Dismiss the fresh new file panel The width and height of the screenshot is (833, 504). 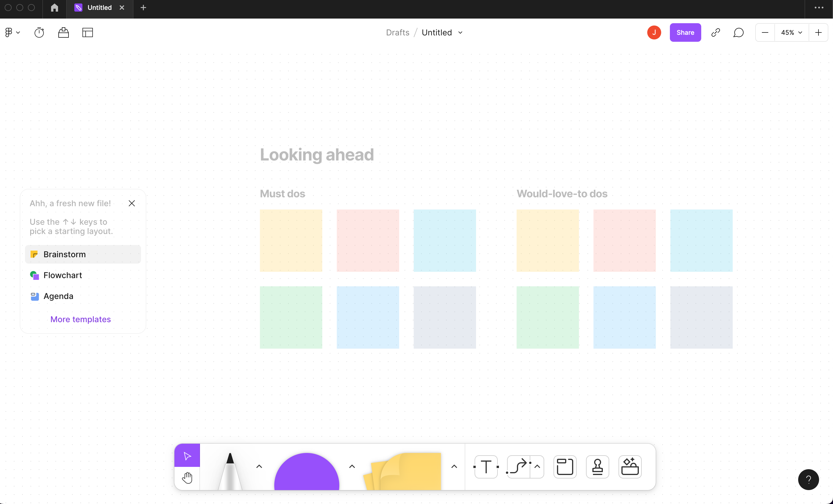point(131,203)
